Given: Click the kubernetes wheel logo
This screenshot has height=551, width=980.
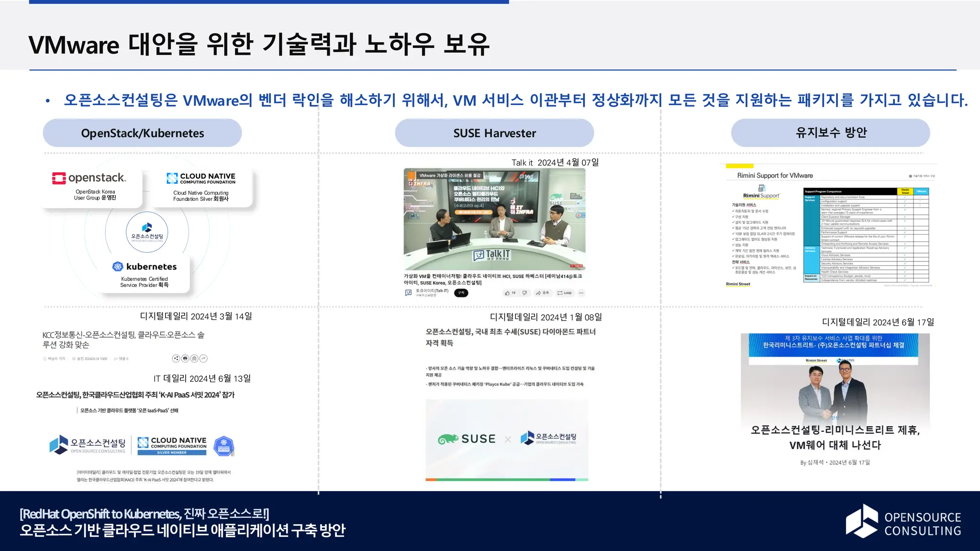Looking at the screenshot, I should 118,266.
